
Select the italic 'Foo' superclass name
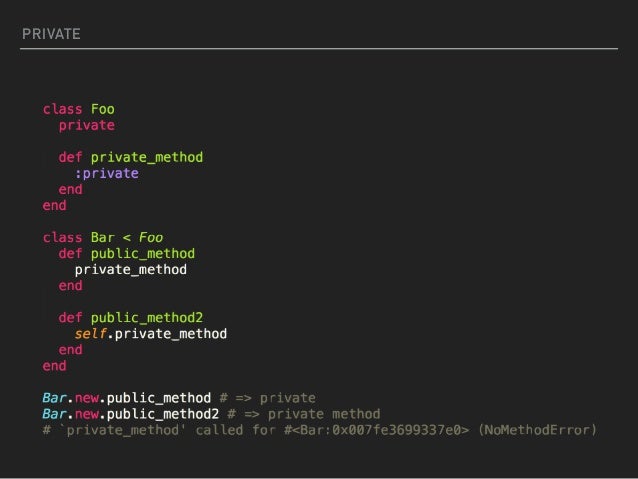point(151,237)
